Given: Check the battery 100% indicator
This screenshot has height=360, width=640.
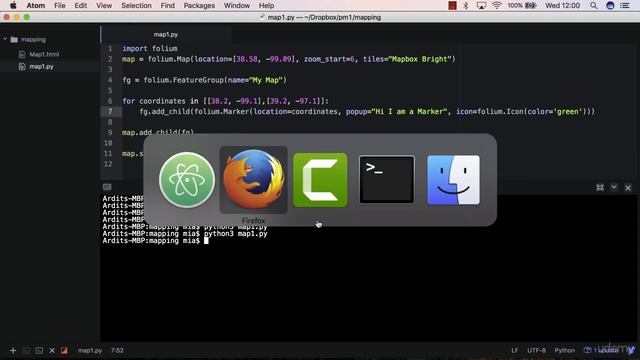Looking at the screenshot, I should (522, 5).
